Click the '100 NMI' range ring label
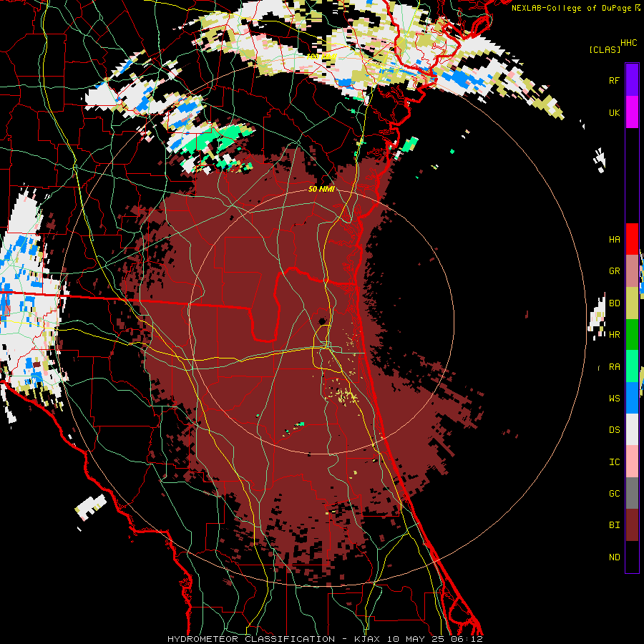The width and height of the screenshot is (644, 644). pyautogui.click(x=321, y=57)
